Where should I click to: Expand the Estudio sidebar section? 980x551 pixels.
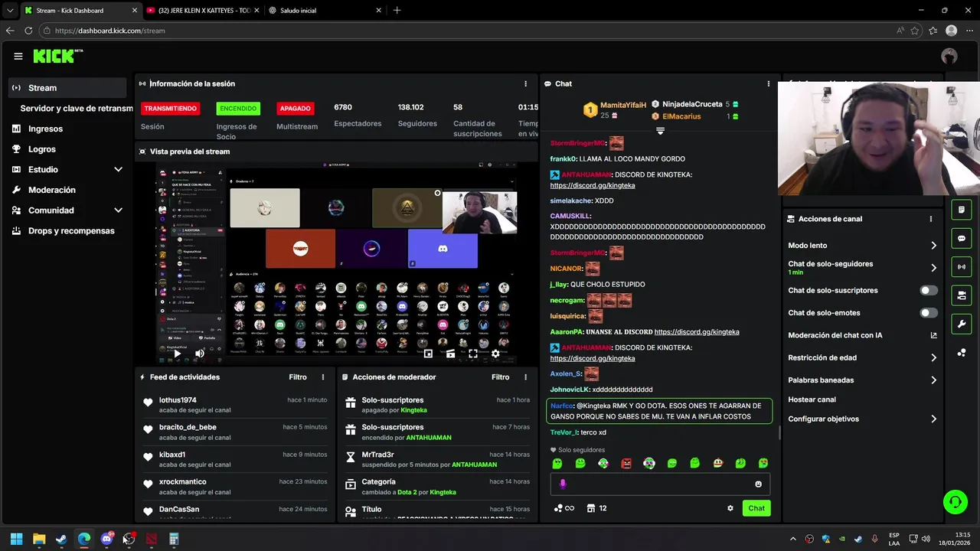(x=118, y=169)
